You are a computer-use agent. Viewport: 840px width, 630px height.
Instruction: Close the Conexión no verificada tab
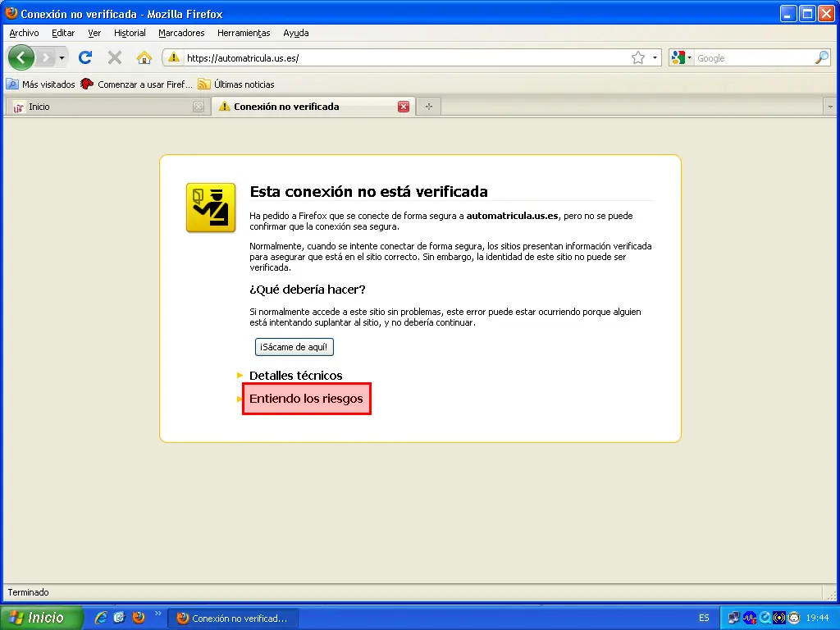(404, 107)
